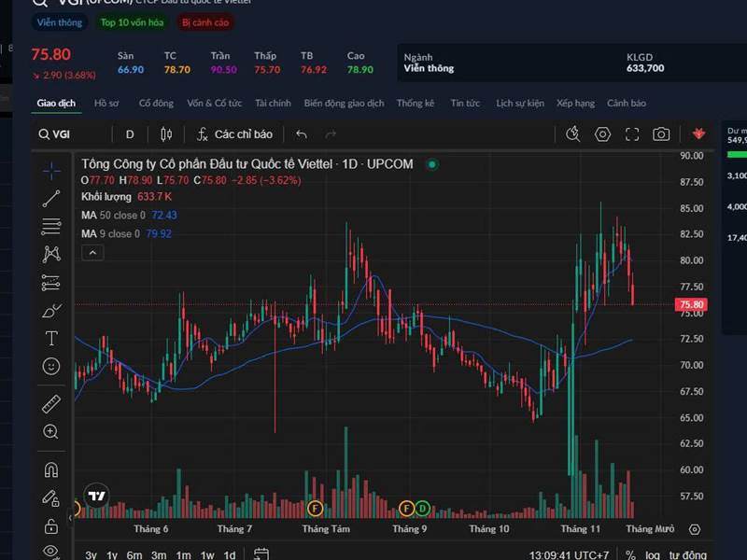Open the Tin tức tab
747x560 pixels.
pyautogui.click(x=465, y=103)
